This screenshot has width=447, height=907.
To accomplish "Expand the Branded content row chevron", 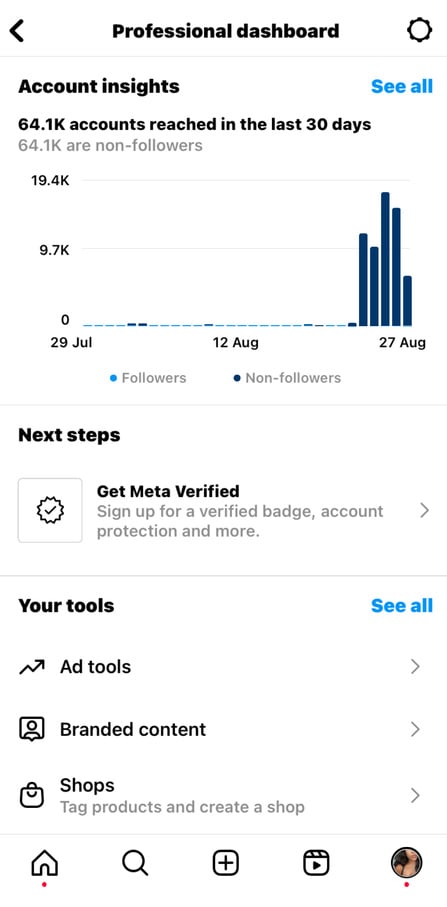I will [x=415, y=729].
